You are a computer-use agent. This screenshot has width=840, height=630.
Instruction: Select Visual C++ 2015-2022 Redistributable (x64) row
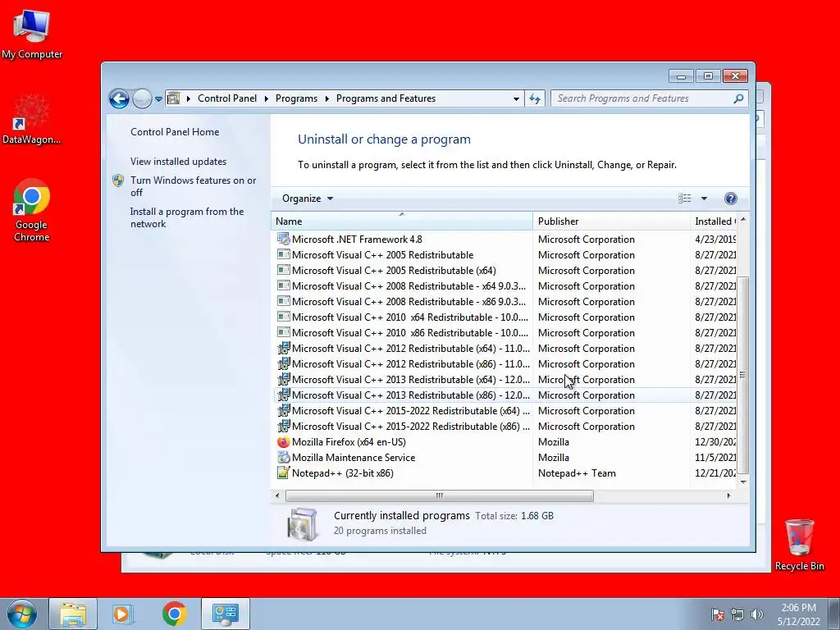pos(505,411)
